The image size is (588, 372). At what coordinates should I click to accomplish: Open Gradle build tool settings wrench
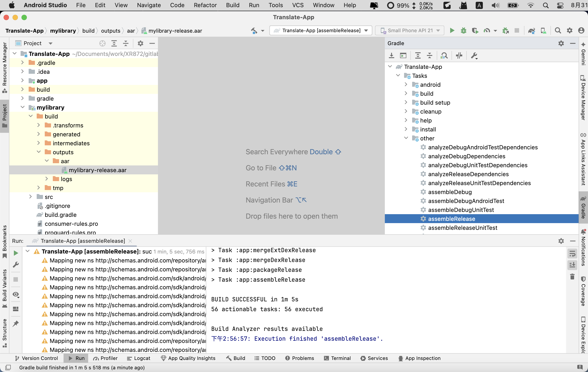click(474, 56)
